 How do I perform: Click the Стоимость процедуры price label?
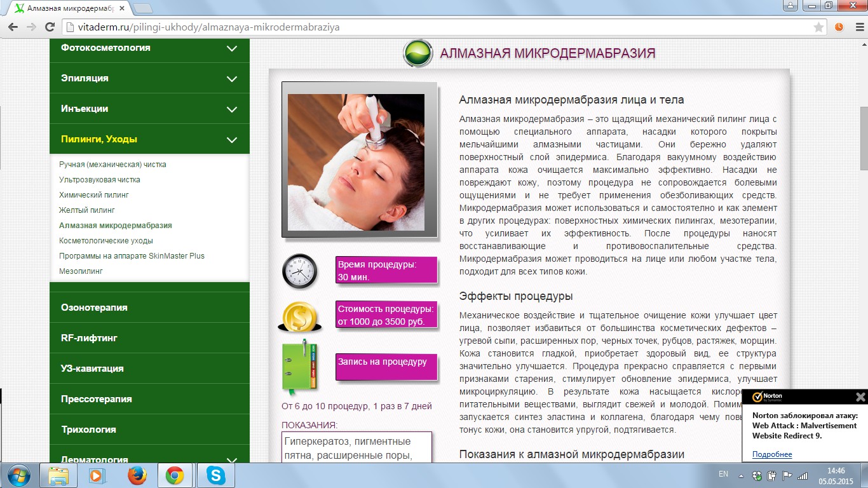(386, 315)
